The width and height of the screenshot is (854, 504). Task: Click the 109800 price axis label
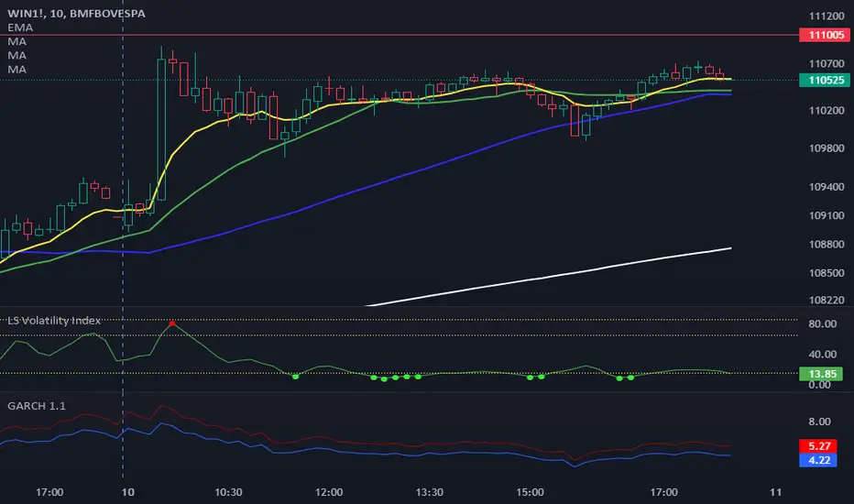tap(826, 148)
